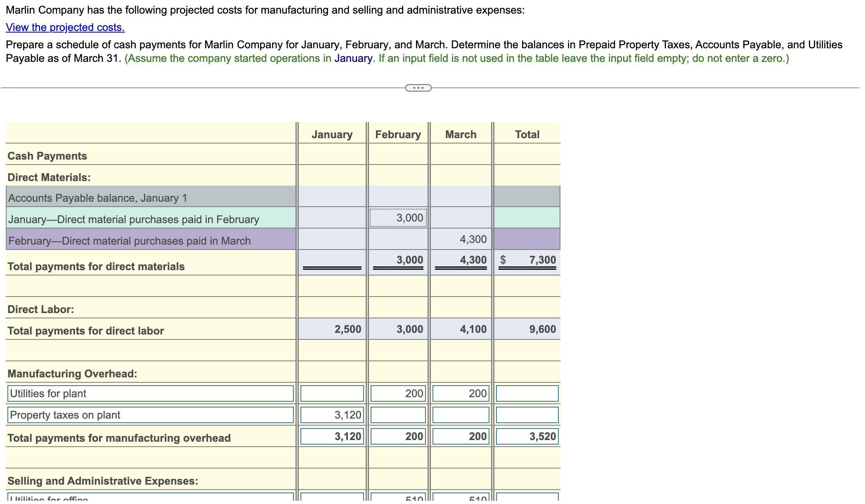
Task: Open the View the projected costs link
Action: point(65,27)
